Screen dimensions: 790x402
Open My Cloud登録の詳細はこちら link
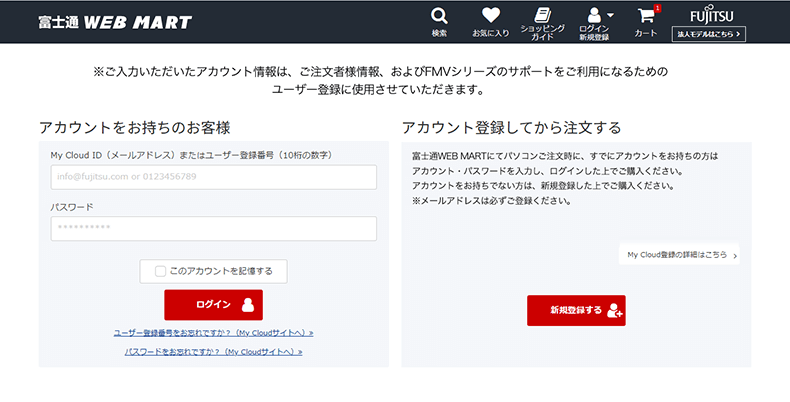pyautogui.click(x=676, y=255)
